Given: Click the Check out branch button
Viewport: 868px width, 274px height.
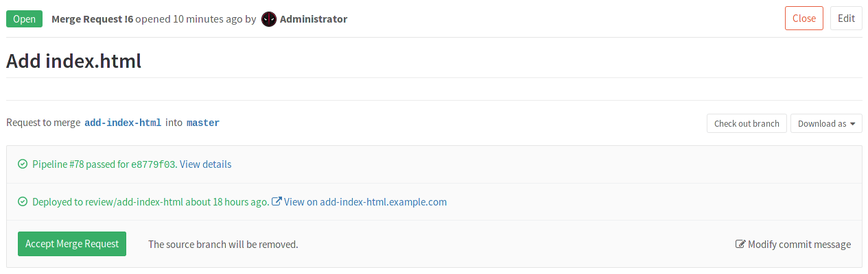Looking at the screenshot, I should click(x=747, y=124).
